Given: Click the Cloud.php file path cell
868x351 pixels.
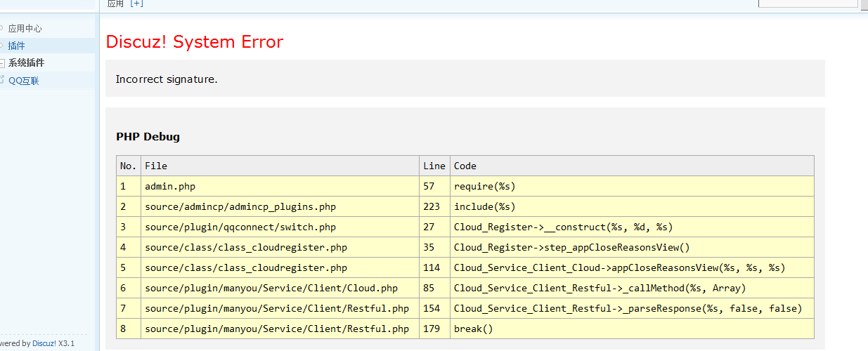Looking at the screenshot, I should point(271,288).
